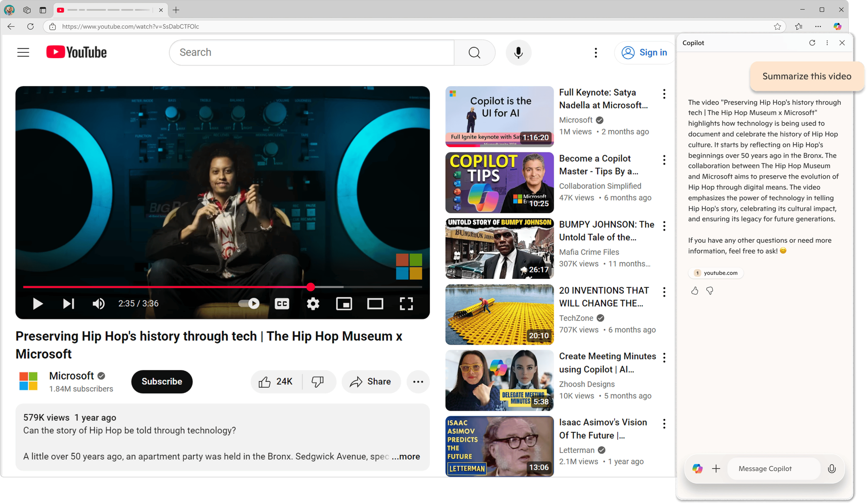Thumbs down the Copilot response
Image resolution: width=867 pixels, height=504 pixels.
click(710, 291)
